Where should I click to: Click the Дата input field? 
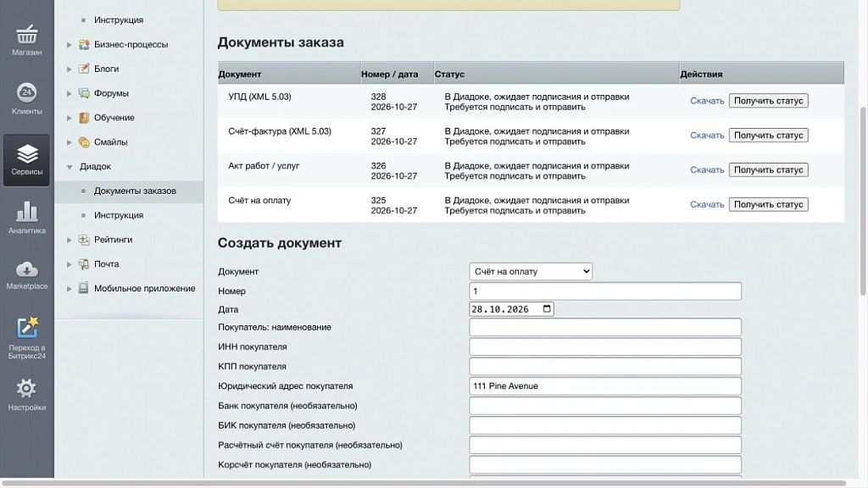coord(511,308)
